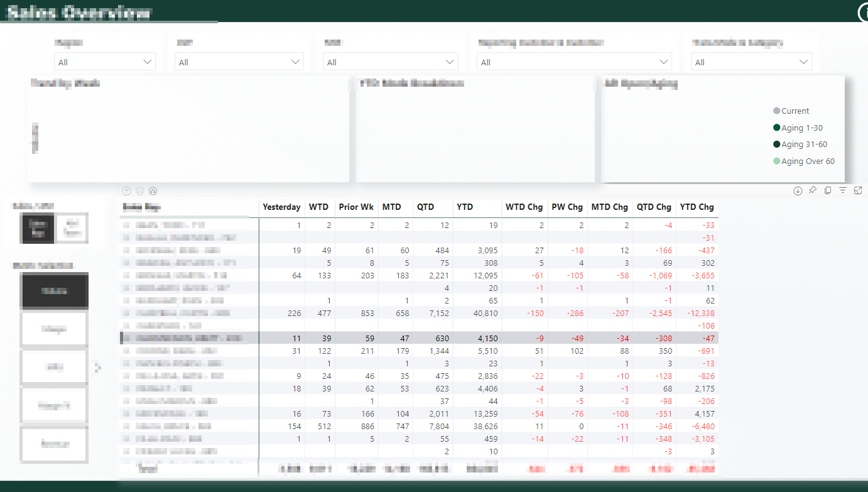This screenshot has height=492, width=868.
Task: Click the Current legend swatch
Action: point(777,111)
